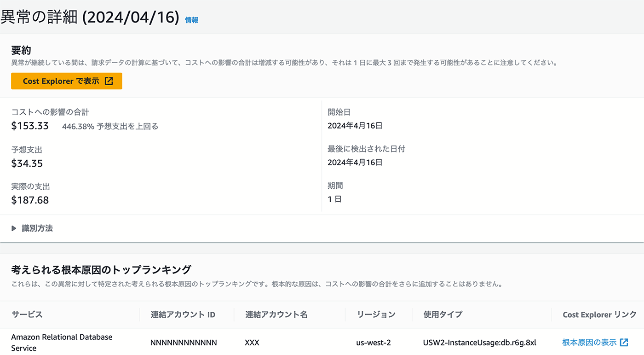Click the $187.68 actual spend value
The image size is (644, 355).
click(30, 200)
